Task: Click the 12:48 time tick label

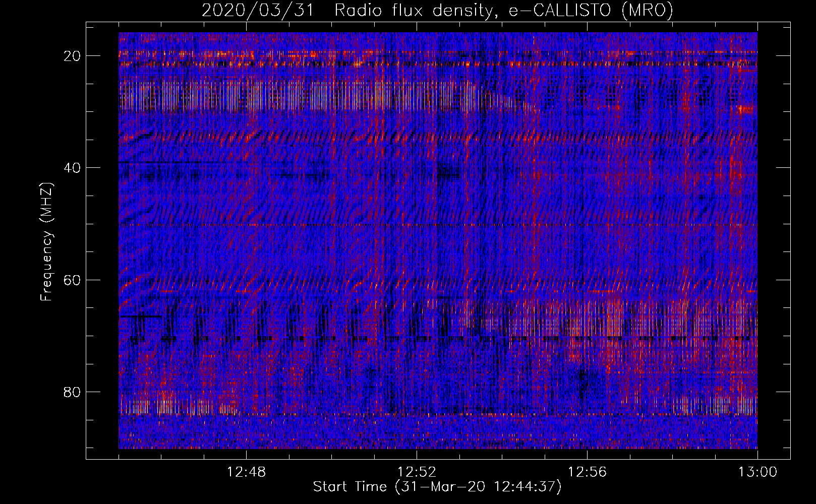Action: [x=247, y=472]
